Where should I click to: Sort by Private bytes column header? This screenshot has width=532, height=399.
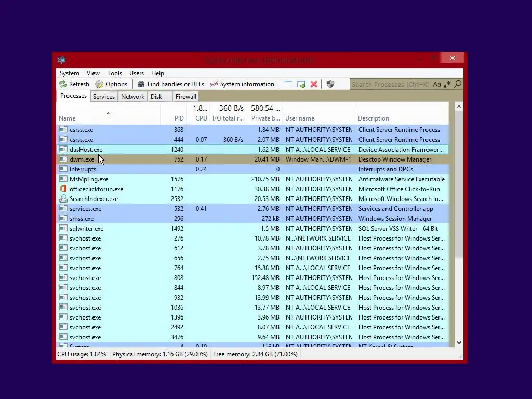point(264,115)
